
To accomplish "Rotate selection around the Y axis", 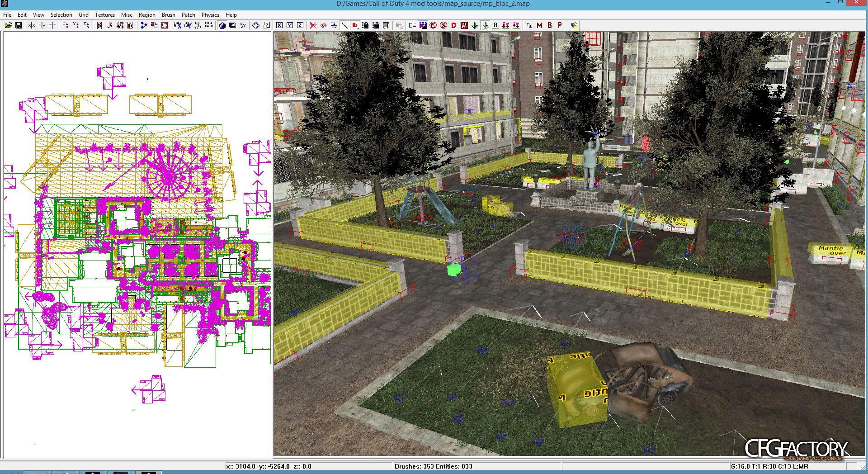I will pos(76,25).
